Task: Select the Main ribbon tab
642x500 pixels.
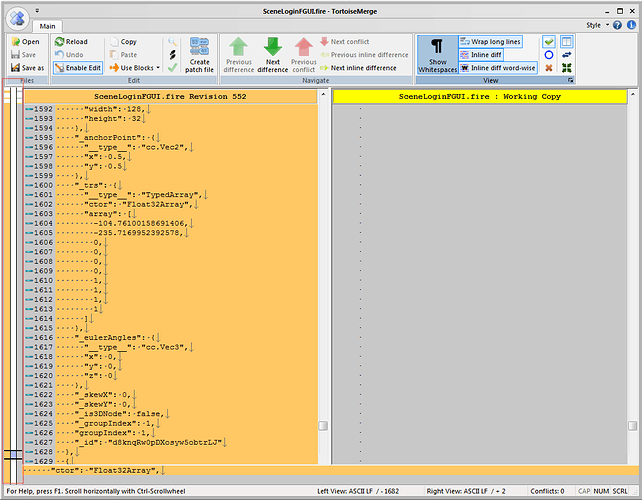Action: pyautogui.click(x=48, y=26)
